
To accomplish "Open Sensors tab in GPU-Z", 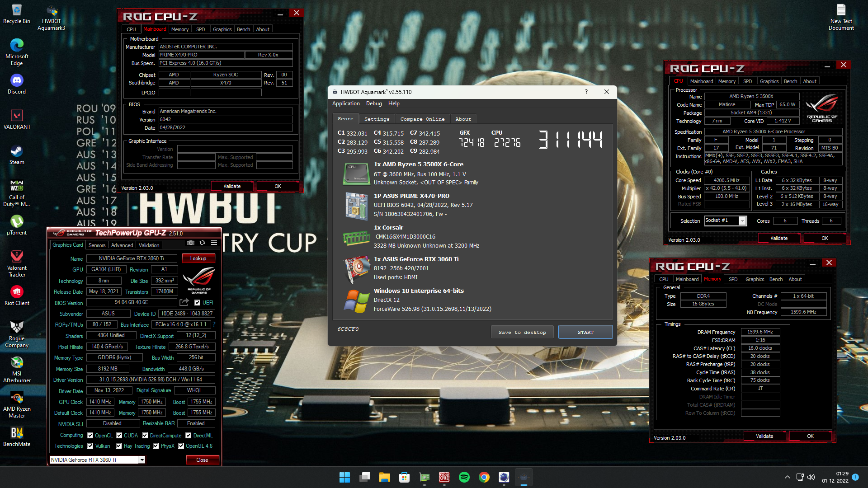I will point(97,245).
